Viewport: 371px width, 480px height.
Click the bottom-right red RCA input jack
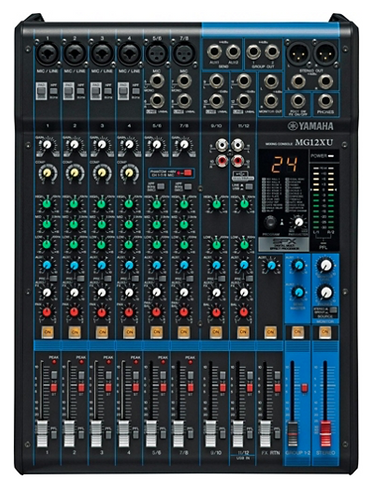[x=237, y=161]
